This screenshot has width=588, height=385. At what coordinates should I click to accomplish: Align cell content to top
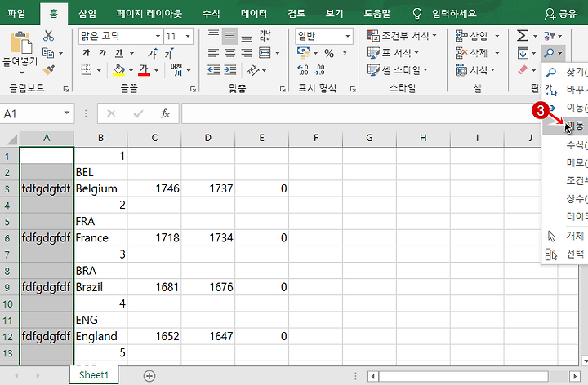coord(213,36)
